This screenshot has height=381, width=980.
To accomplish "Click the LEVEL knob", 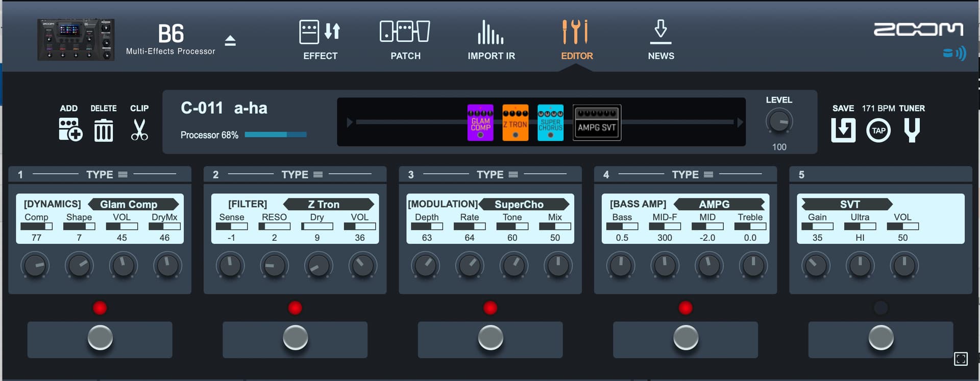I will pyautogui.click(x=779, y=122).
